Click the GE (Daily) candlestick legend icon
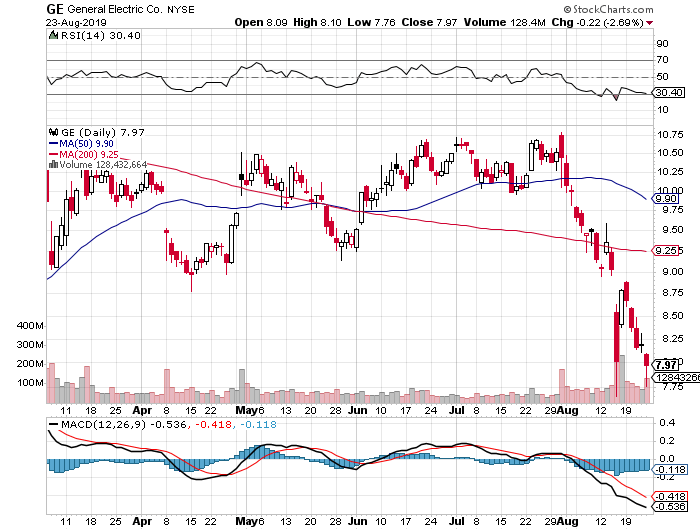 [54, 132]
